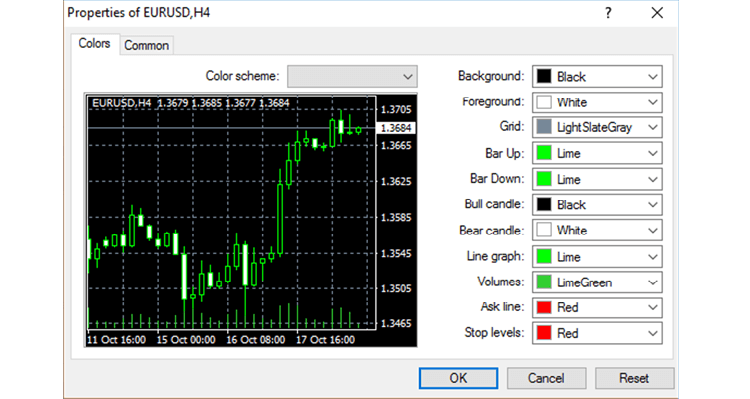750x399 pixels.
Task: Click the EURUSD,H4 chart preview
Action: [251, 220]
